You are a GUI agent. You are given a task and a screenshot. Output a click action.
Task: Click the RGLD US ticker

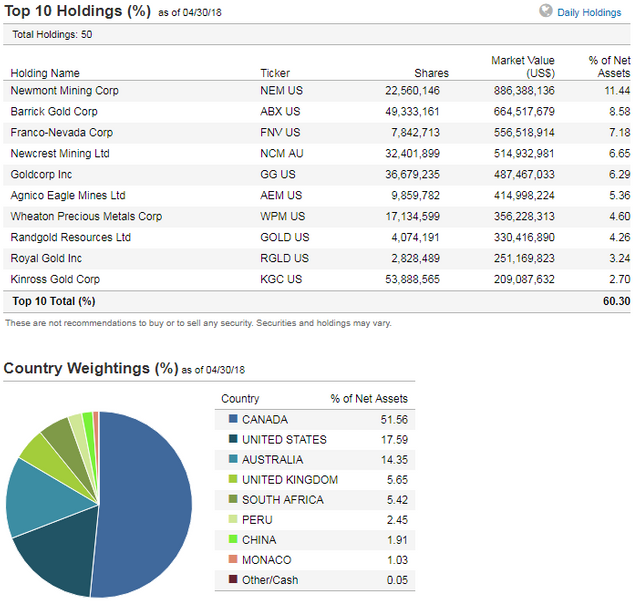(x=284, y=258)
